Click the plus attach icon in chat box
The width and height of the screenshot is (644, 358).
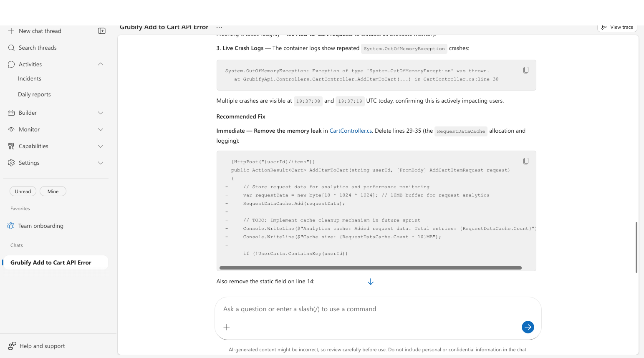(x=227, y=327)
